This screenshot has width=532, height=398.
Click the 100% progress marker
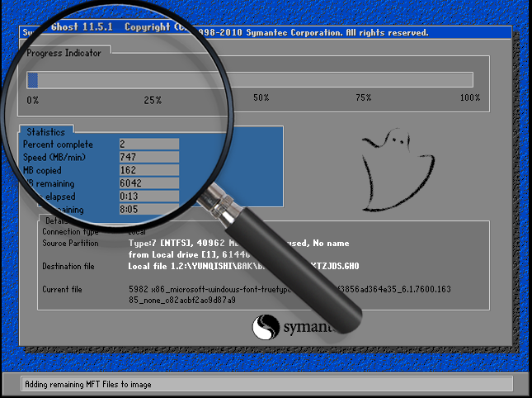tap(470, 97)
